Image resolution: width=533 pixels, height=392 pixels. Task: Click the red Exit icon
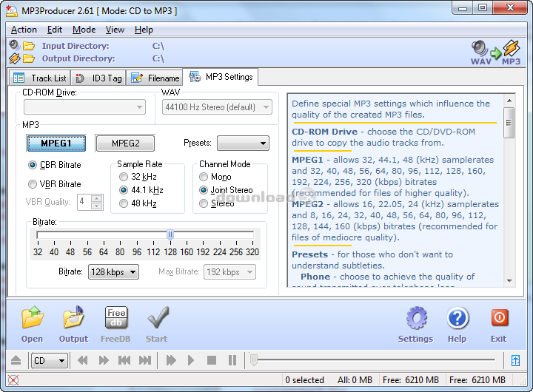tap(500, 317)
